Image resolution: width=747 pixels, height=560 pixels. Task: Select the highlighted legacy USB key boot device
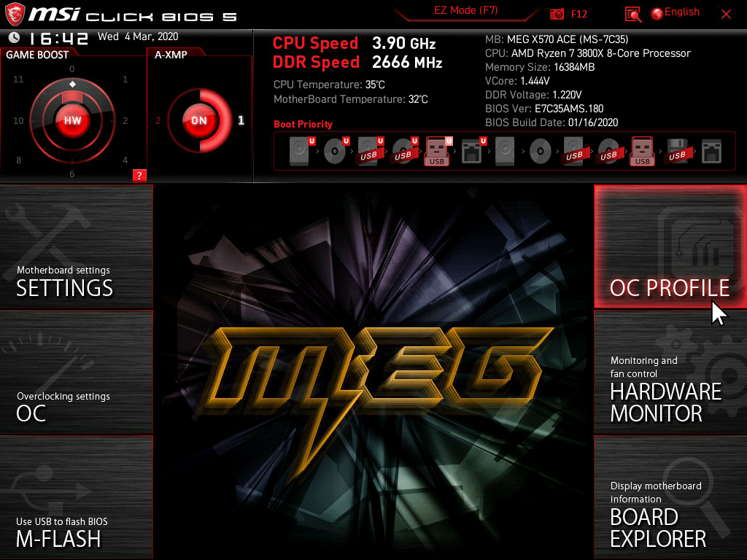point(642,152)
